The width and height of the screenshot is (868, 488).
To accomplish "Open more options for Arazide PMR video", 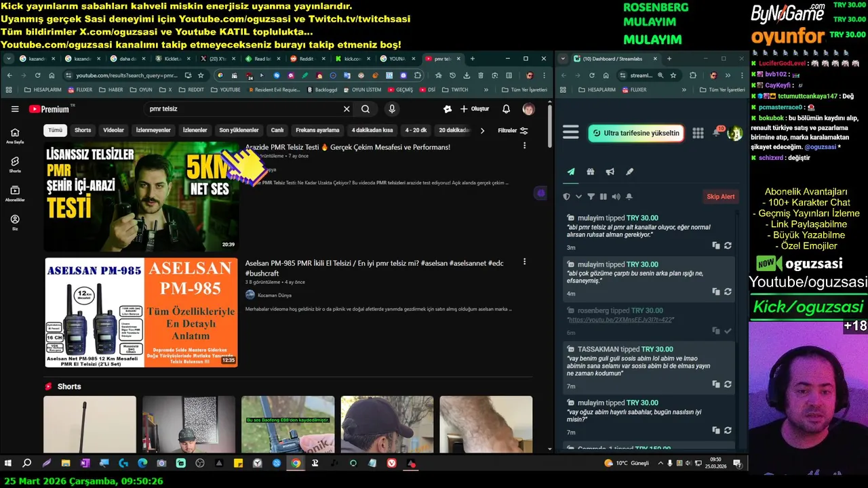I will pyautogui.click(x=524, y=146).
